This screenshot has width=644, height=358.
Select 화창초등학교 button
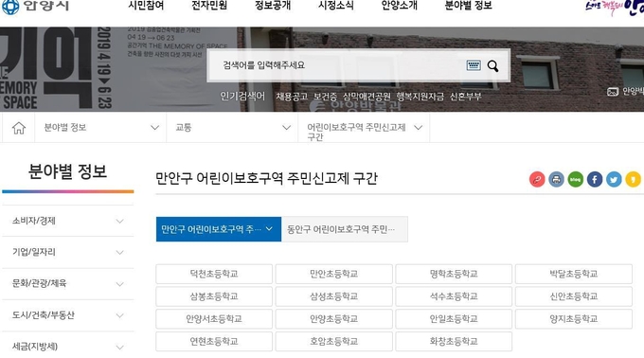[454, 342]
